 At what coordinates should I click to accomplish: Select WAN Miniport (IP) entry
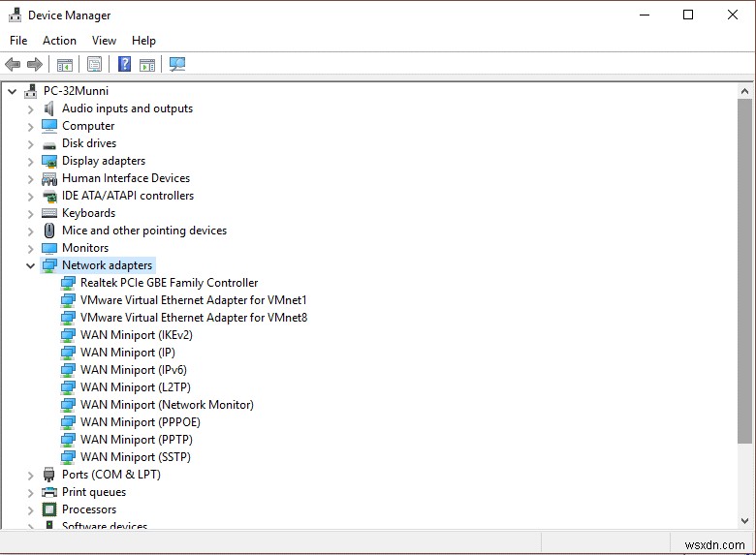click(x=128, y=353)
